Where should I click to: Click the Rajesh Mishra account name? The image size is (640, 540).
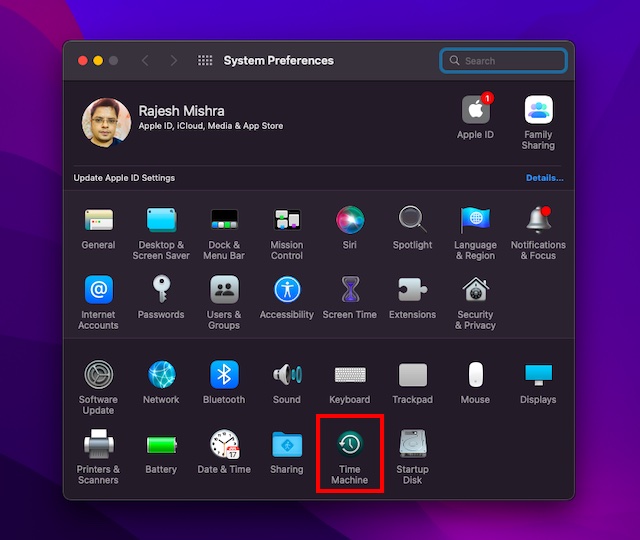coord(181,111)
